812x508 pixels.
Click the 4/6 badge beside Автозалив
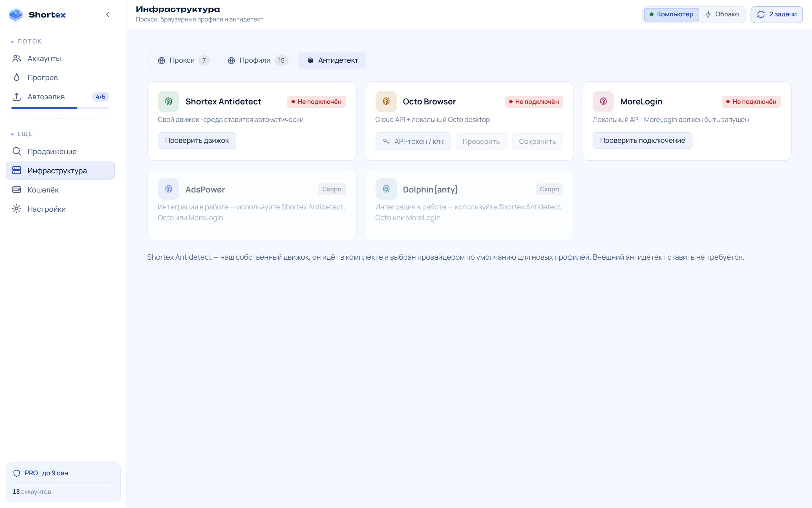(x=100, y=97)
